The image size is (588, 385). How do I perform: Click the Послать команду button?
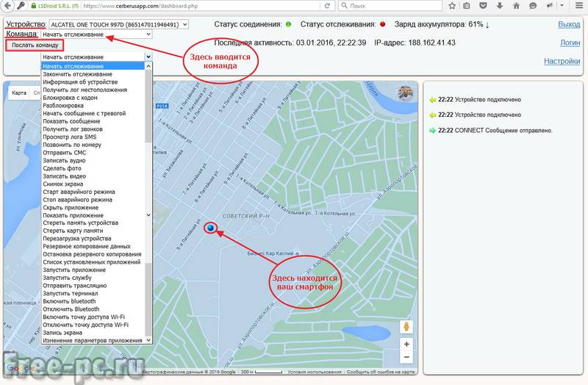click(x=35, y=46)
